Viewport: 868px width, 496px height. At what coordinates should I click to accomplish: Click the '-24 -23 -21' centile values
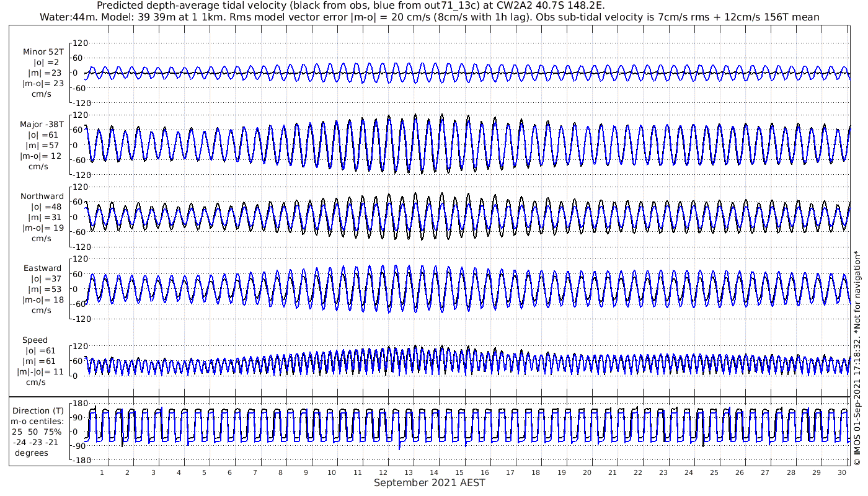pos(39,442)
